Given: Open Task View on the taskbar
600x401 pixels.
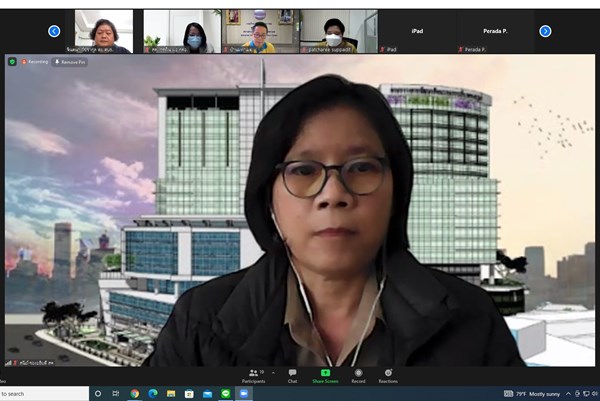Looking at the screenshot, I should pos(116,393).
